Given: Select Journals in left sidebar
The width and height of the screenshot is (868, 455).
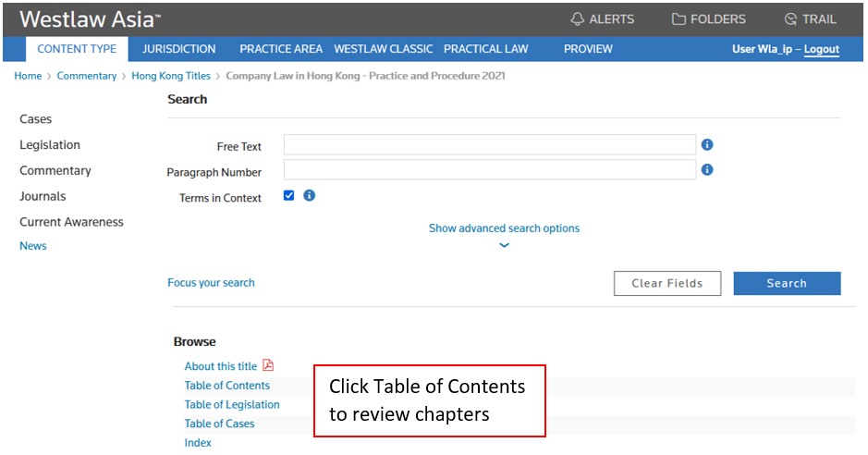Looking at the screenshot, I should coord(43,196).
